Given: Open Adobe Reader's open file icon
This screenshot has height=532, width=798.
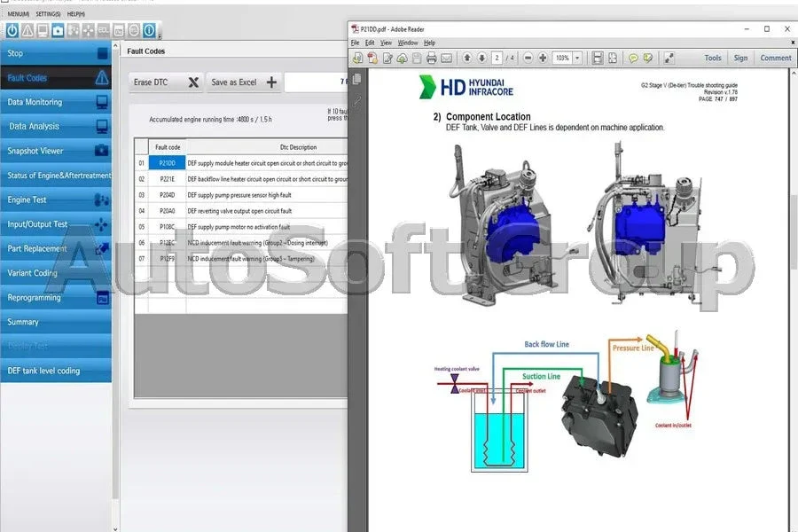Looking at the screenshot, I should click(x=358, y=58).
